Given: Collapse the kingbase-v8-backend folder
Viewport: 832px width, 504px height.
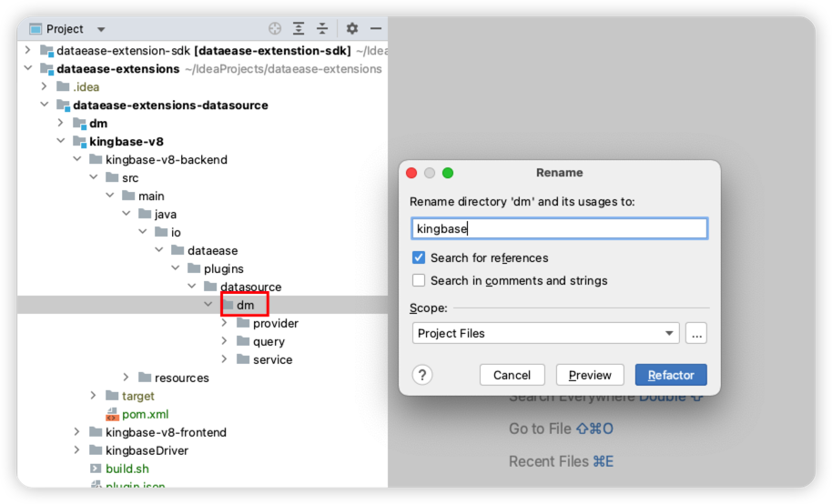Looking at the screenshot, I should (77, 159).
